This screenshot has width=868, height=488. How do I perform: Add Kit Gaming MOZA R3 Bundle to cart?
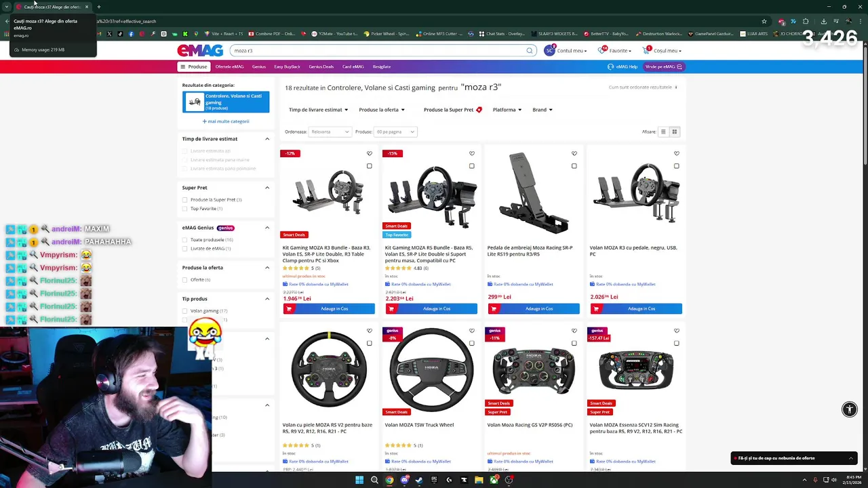tap(329, 308)
